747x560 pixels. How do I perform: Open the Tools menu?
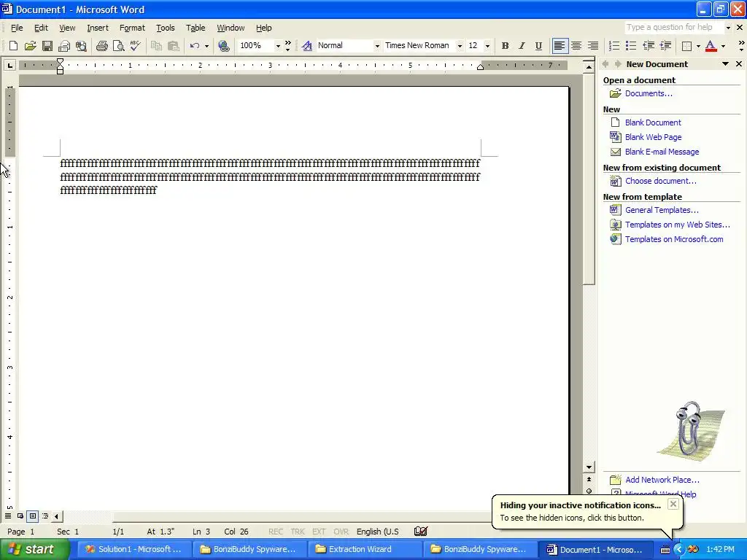[x=166, y=28]
